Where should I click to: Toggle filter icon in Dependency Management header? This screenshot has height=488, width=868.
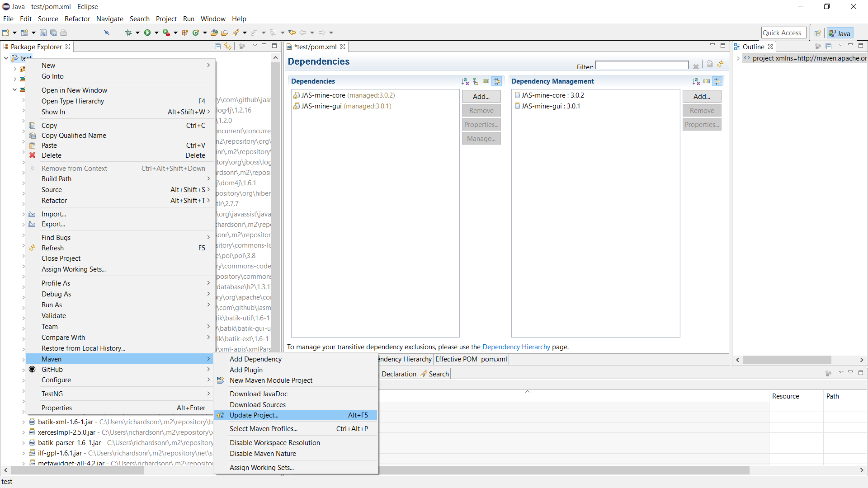coord(717,81)
